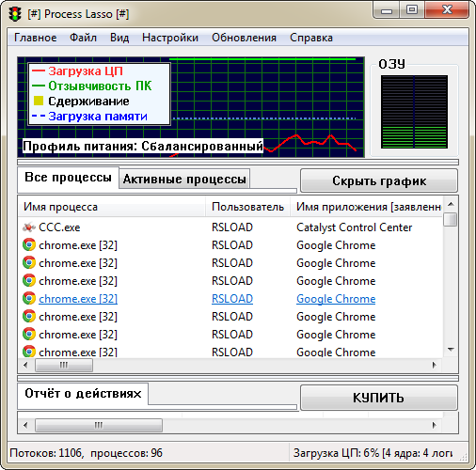Select the Все процессы tab
The width and height of the screenshot is (476, 470).
[68, 178]
